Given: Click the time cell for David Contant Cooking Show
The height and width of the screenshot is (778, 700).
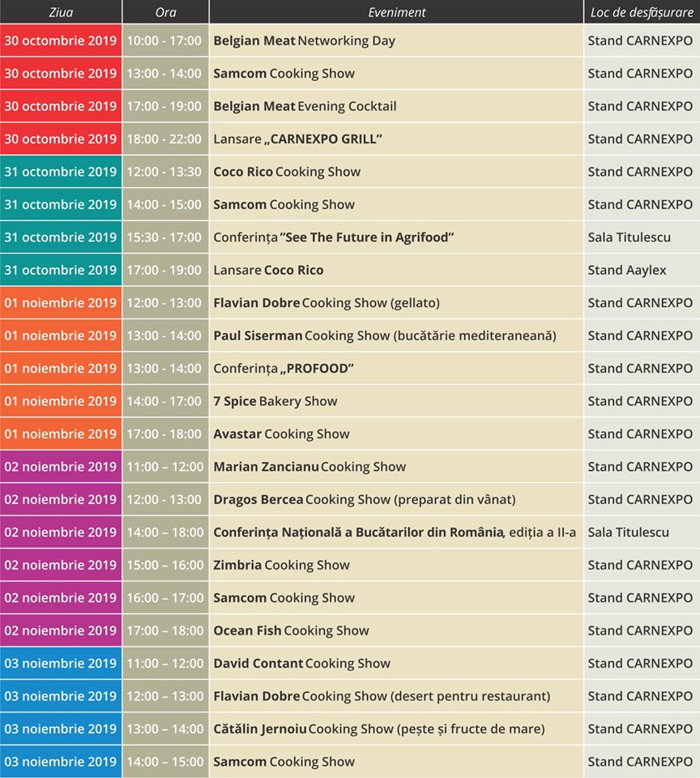Looking at the screenshot, I should [x=165, y=663].
